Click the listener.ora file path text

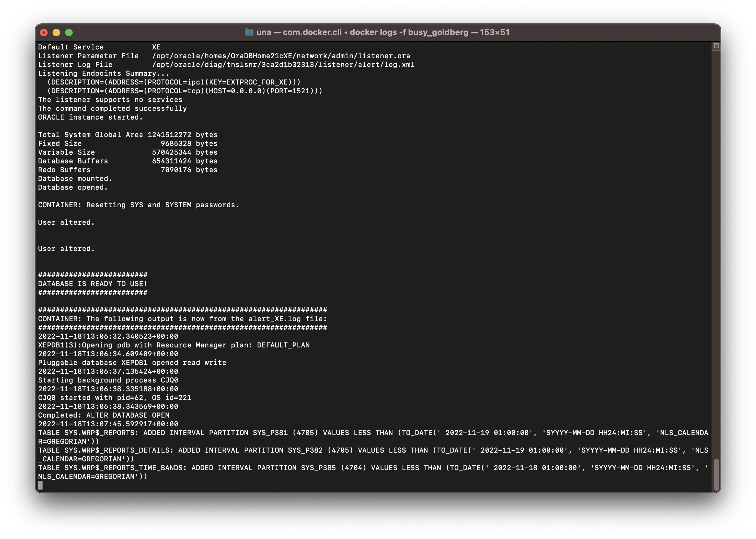(281, 56)
